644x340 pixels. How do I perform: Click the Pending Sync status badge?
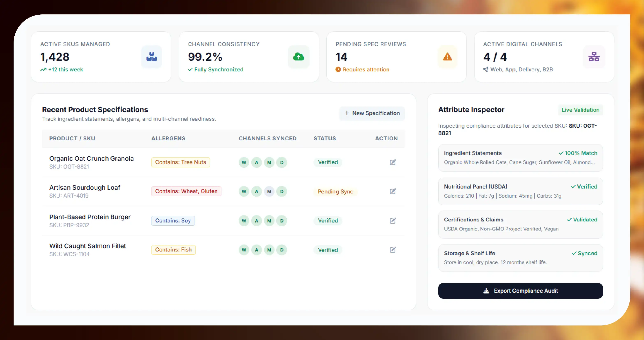336,191
